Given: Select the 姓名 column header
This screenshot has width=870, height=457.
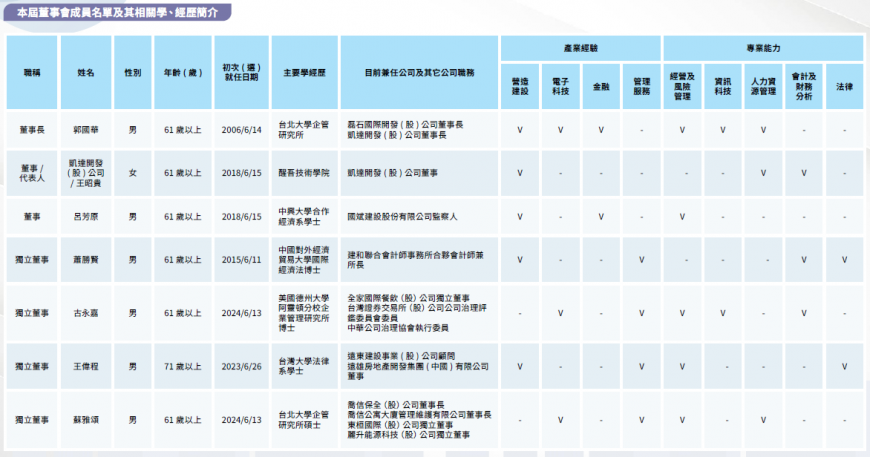Looking at the screenshot, I should [x=86, y=73].
